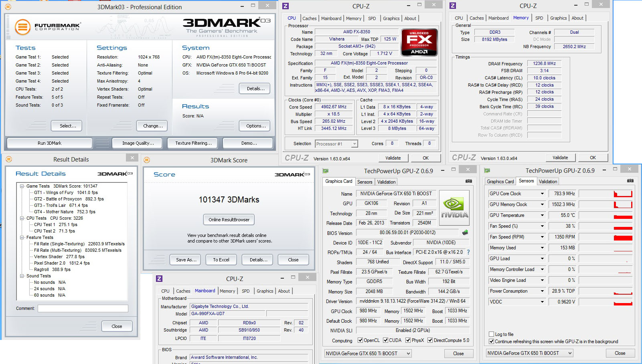Click Details... in the System section

(255, 89)
